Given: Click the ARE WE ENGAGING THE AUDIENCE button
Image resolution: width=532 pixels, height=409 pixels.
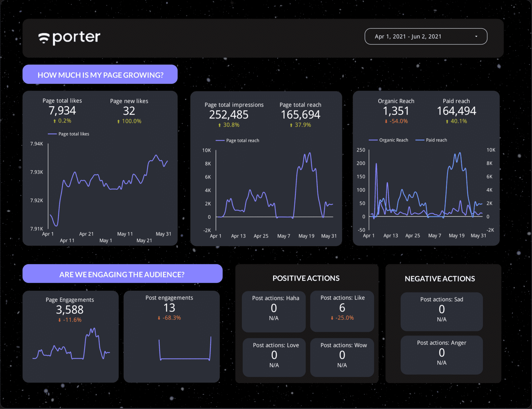Looking at the screenshot, I should [122, 274].
